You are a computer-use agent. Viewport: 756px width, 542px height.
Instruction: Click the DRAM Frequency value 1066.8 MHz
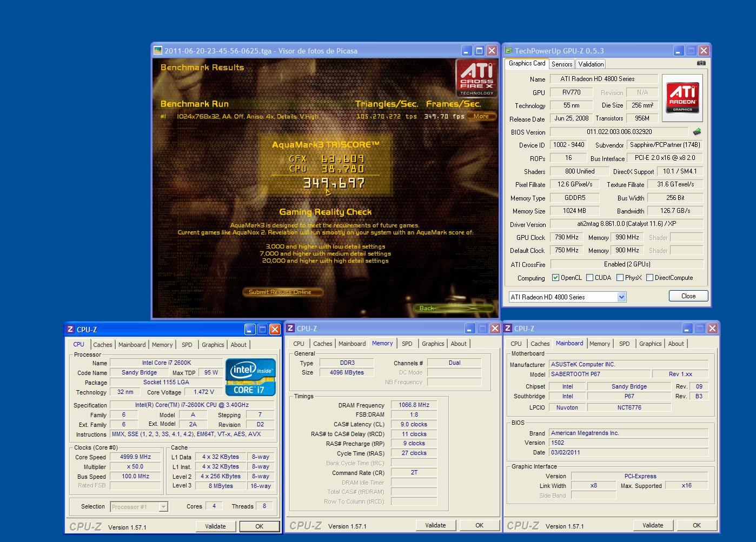[x=414, y=405]
